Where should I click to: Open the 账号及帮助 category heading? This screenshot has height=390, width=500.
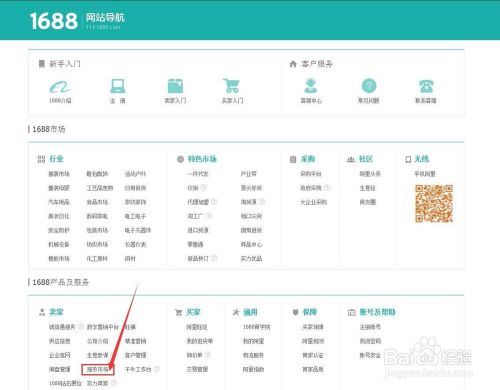click(377, 312)
